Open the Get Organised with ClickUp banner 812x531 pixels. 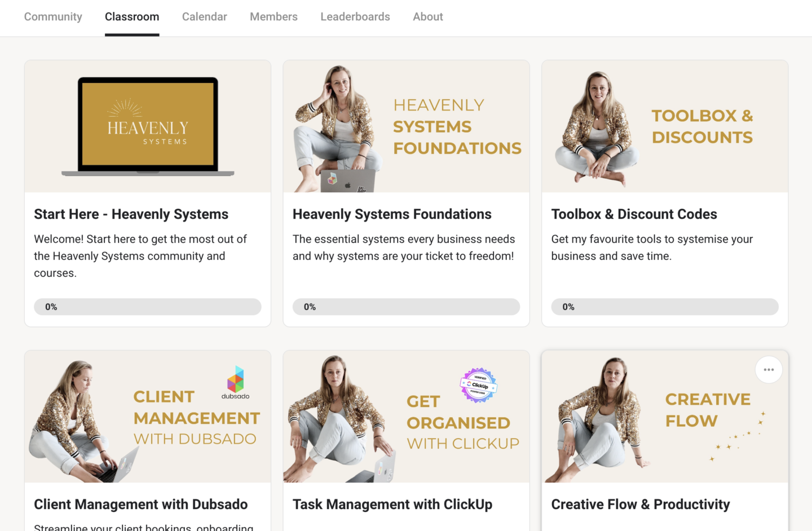pos(406,417)
